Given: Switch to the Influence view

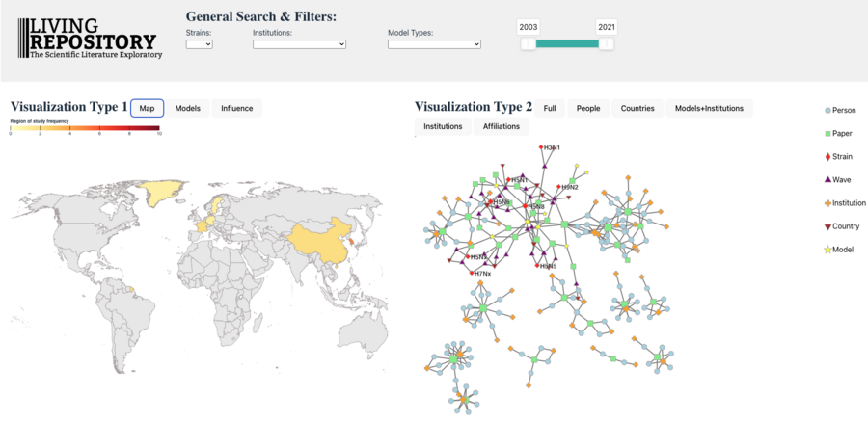Looking at the screenshot, I should (237, 109).
